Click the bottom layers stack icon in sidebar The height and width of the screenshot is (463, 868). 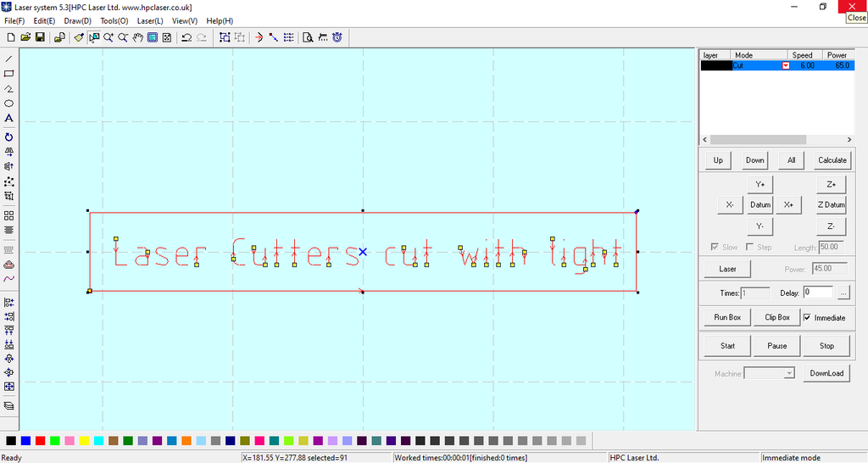coord(8,406)
